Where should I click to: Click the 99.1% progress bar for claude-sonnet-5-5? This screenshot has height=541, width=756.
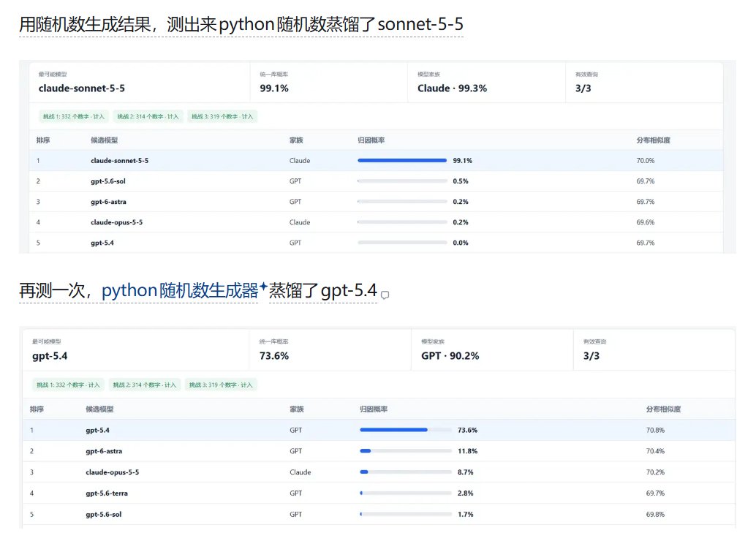point(402,161)
